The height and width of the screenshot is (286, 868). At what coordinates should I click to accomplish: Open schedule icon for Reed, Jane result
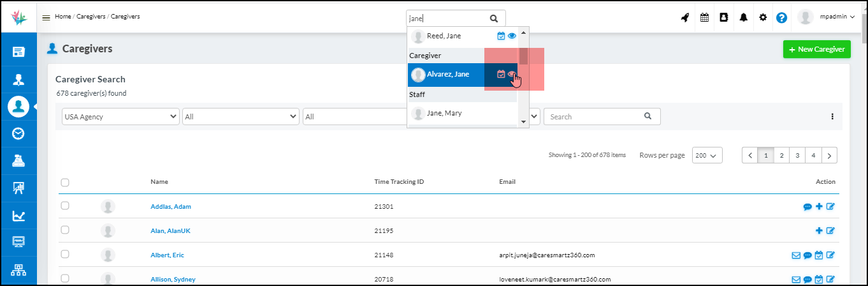coord(501,36)
